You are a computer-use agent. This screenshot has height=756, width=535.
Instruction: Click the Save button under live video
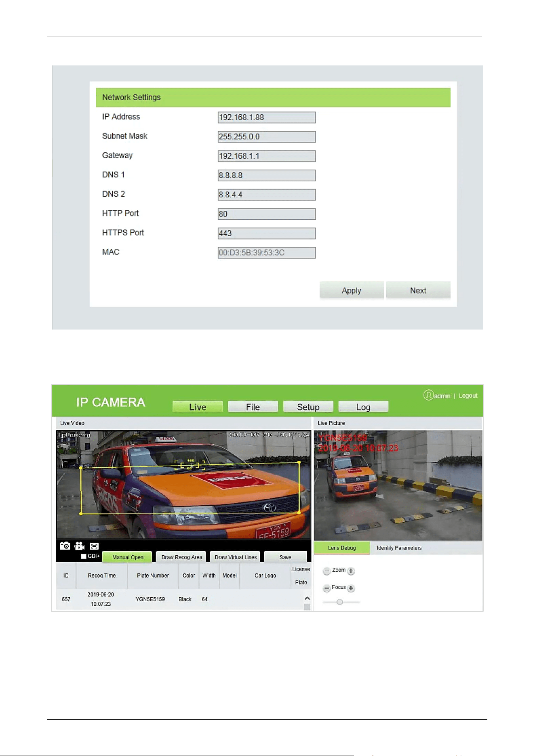point(285,557)
